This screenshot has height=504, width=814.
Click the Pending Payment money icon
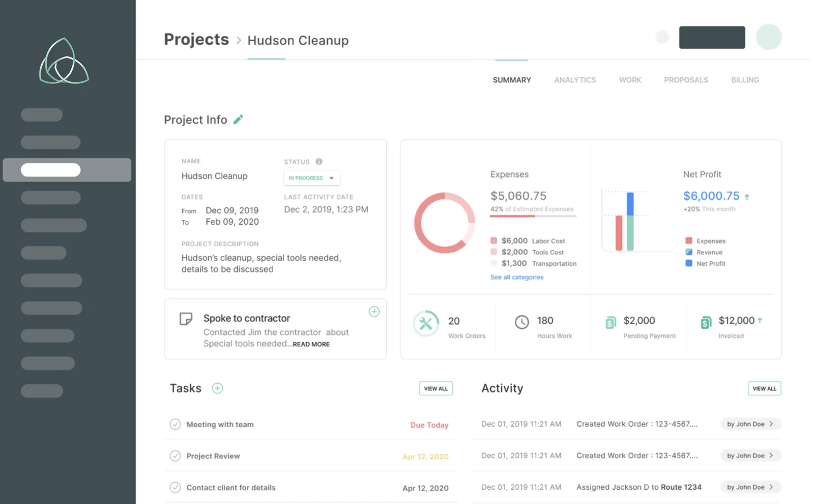(x=610, y=322)
